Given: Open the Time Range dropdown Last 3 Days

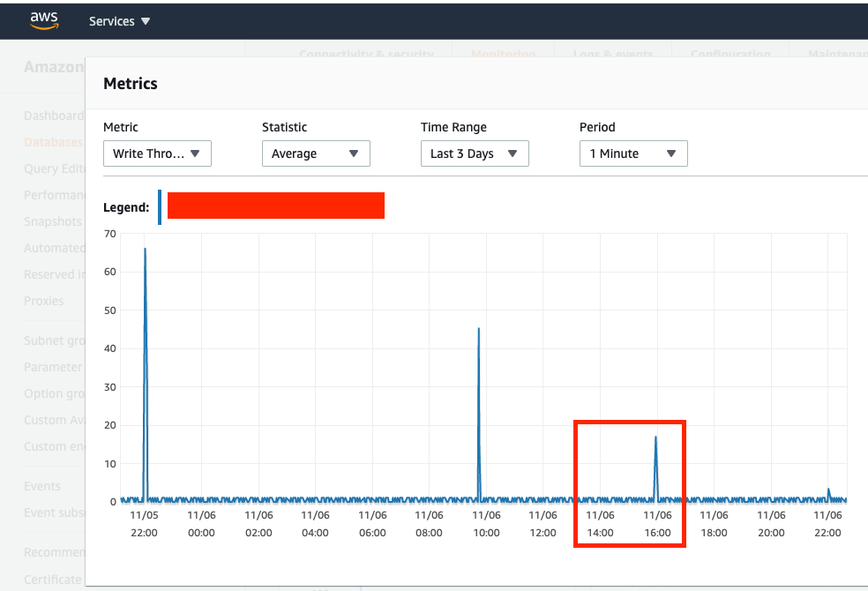Looking at the screenshot, I should point(475,153).
